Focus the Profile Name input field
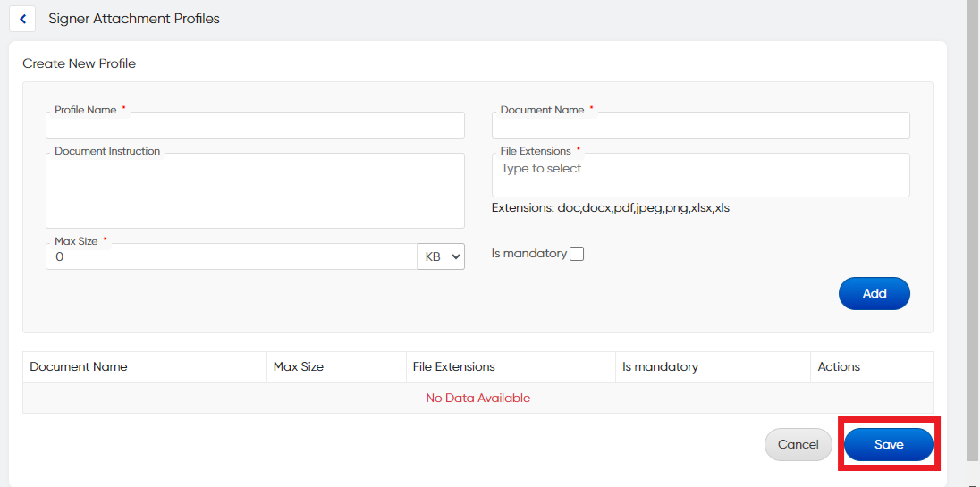The width and height of the screenshot is (980, 487). coord(255,126)
